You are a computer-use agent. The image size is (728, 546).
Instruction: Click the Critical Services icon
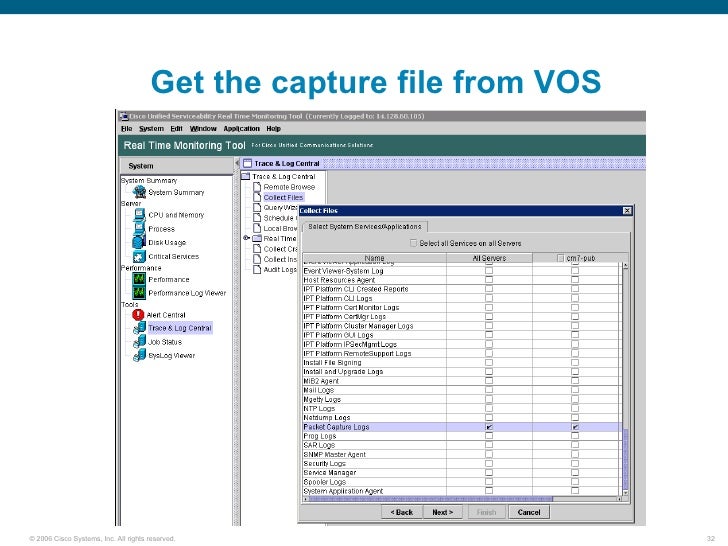click(x=139, y=256)
